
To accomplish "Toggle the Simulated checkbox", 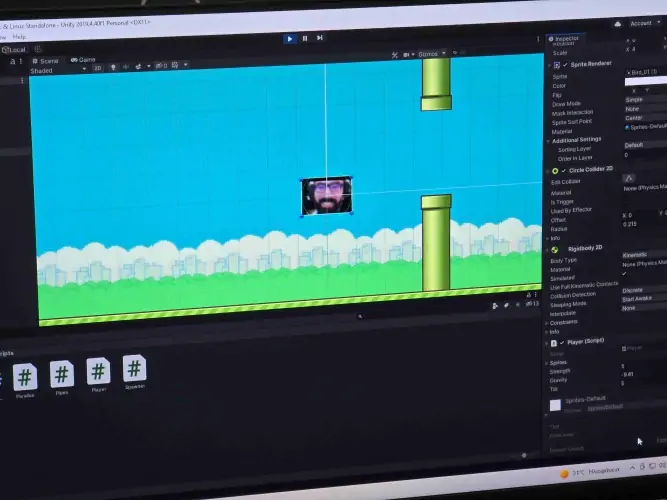I will (624, 274).
